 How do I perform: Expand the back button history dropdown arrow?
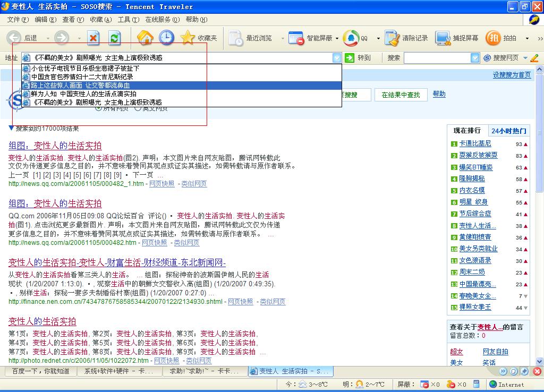pyautogui.click(x=48, y=38)
